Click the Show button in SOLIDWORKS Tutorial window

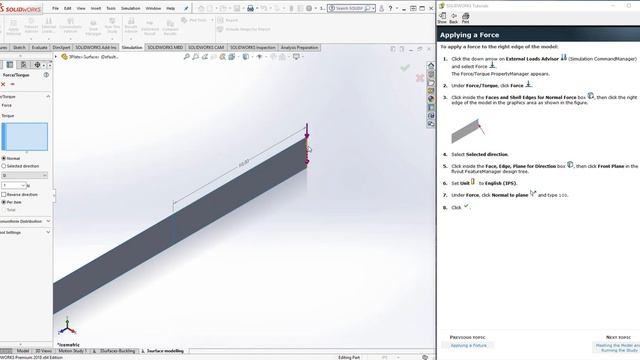pos(442,17)
